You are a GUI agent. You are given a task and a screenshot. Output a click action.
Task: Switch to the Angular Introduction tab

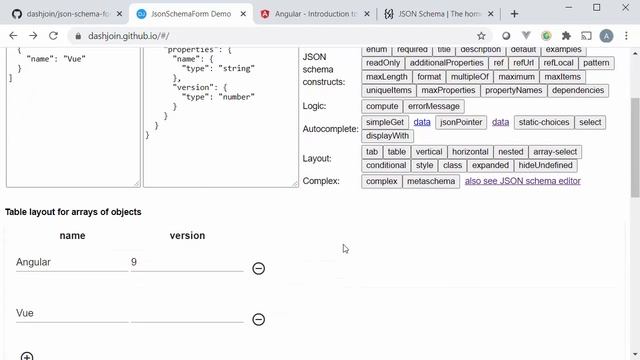314,14
